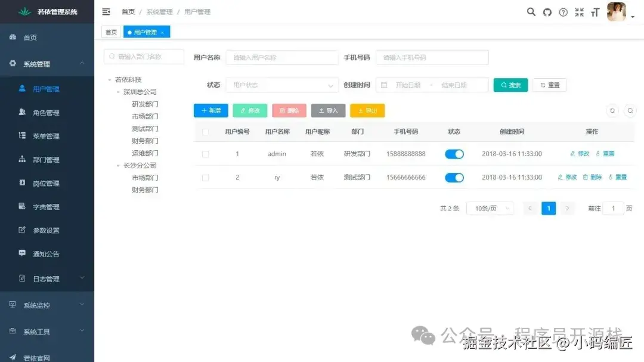This screenshot has width=644, height=362.
Task: Click the Ruoyi logo in sidebar header
Action: pyautogui.click(x=24, y=11)
